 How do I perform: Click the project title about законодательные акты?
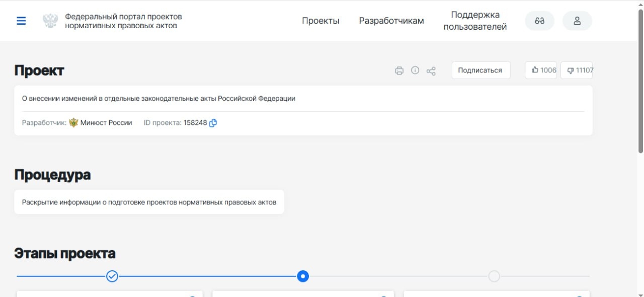pos(158,99)
